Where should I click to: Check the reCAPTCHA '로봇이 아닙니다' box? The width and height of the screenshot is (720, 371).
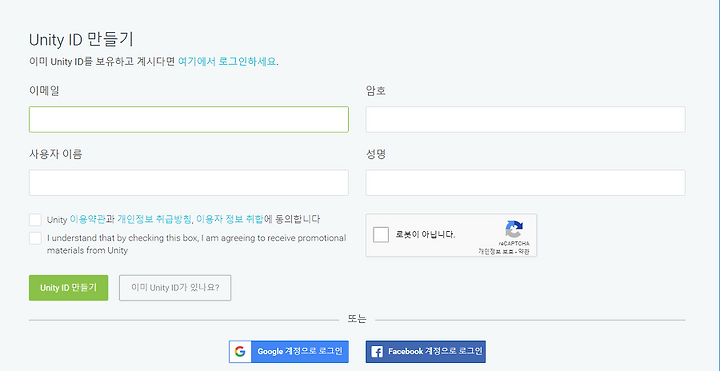pyautogui.click(x=381, y=235)
